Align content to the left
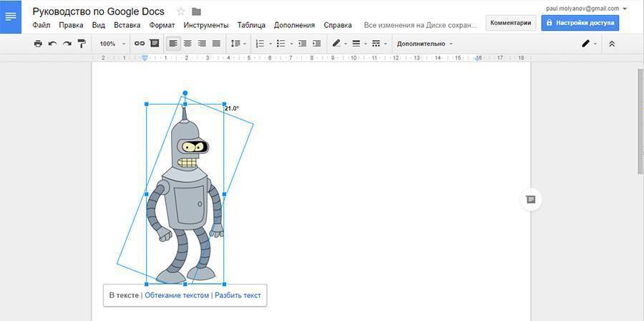The width and height of the screenshot is (644, 321). coord(173,44)
